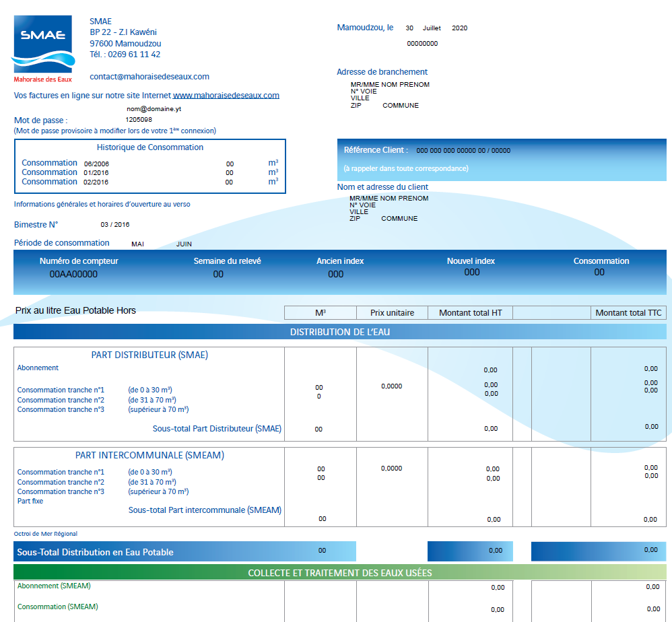Click the 'Historique de Consommation' heading

click(x=150, y=147)
